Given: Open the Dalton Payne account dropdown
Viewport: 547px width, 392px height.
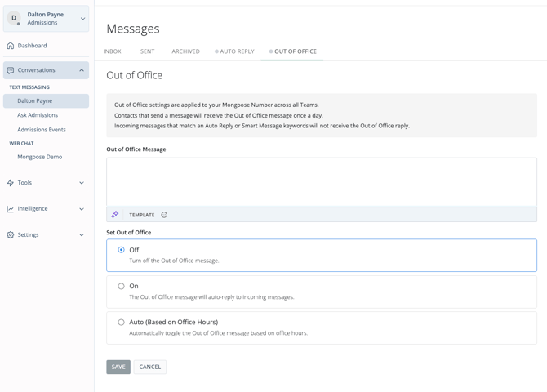Looking at the screenshot, I should click(82, 19).
